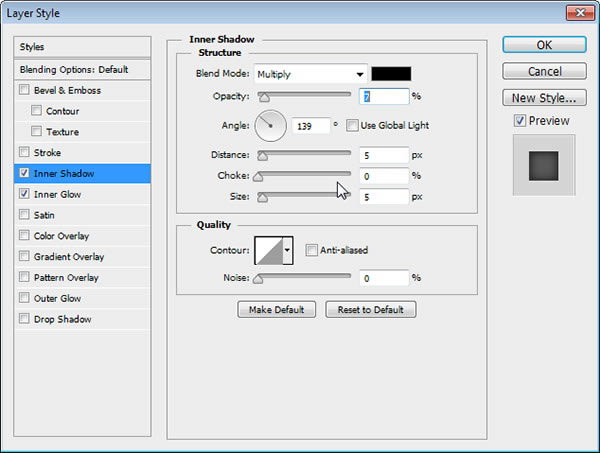
Task: Open the Blend Mode dropdown
Action: click(x=311, y=74)
